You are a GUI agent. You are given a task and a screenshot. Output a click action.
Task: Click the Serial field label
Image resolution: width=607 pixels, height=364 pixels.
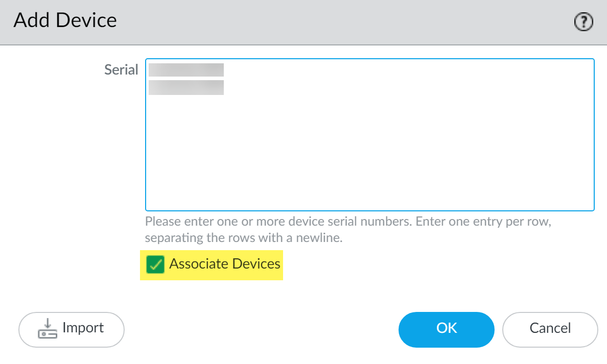coord(121,70)
